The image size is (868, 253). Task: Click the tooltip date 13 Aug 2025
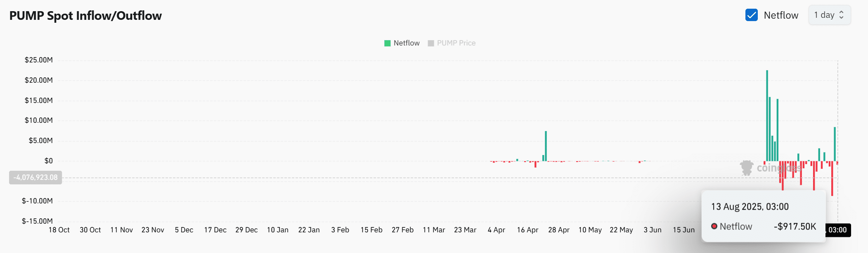point(750,207)
